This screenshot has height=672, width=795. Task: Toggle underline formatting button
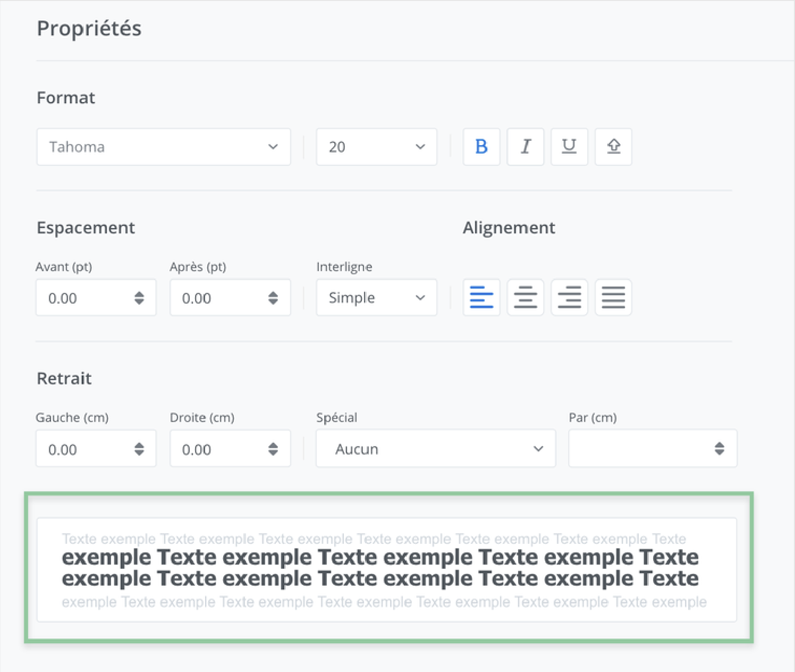coord(569,147)
